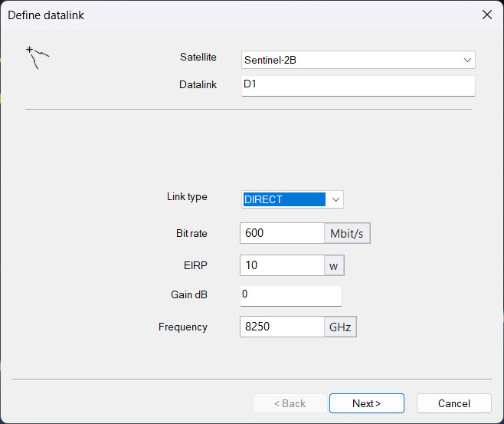Click Next to continue the wizard

[366, 403]
